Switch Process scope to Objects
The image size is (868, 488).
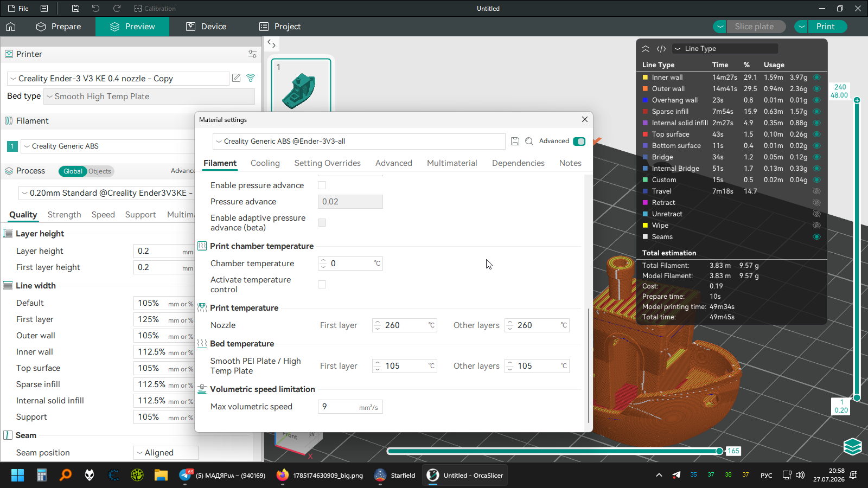tap(100, 171)
